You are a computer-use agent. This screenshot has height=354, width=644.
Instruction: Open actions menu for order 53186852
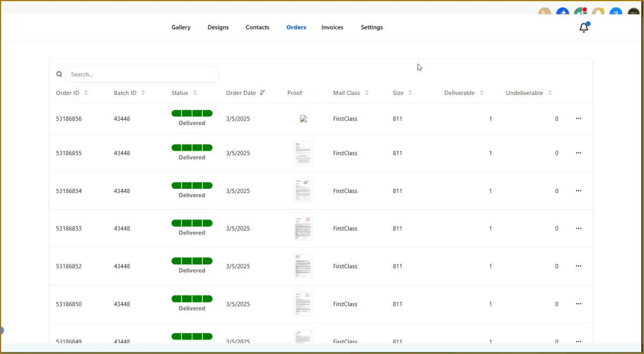(x=578, y=266)
